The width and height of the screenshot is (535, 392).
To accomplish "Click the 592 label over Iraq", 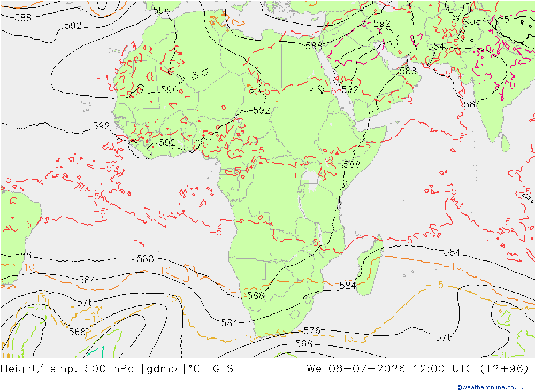I will [x=382, y=24].
